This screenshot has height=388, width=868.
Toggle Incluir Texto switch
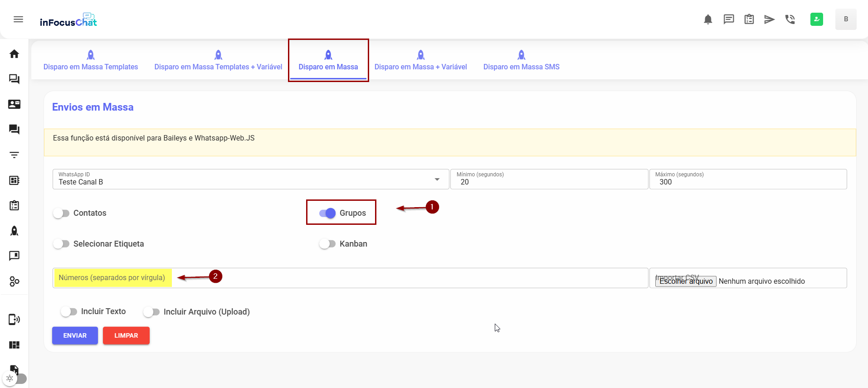[69, 312]
